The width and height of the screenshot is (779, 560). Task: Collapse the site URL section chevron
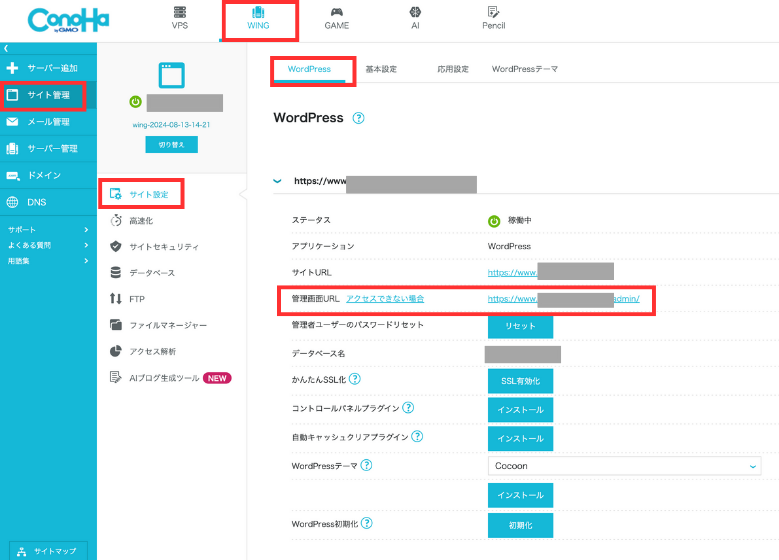(277, 181)
